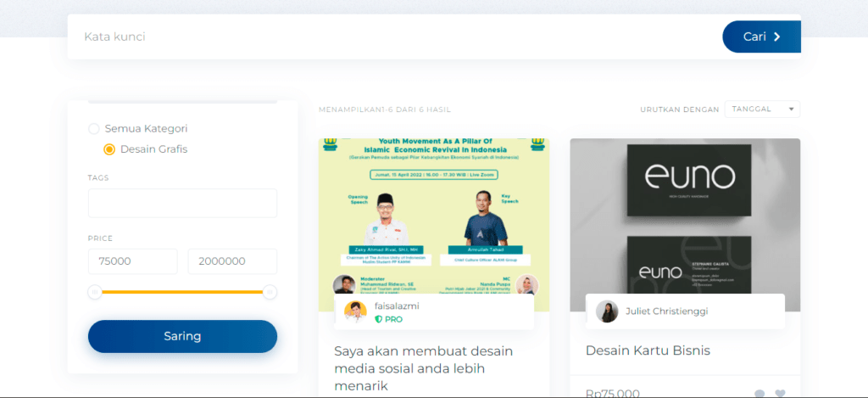Screen dimensions: 868x398
Task: Click the Cari search button
Action: point(762,36)
